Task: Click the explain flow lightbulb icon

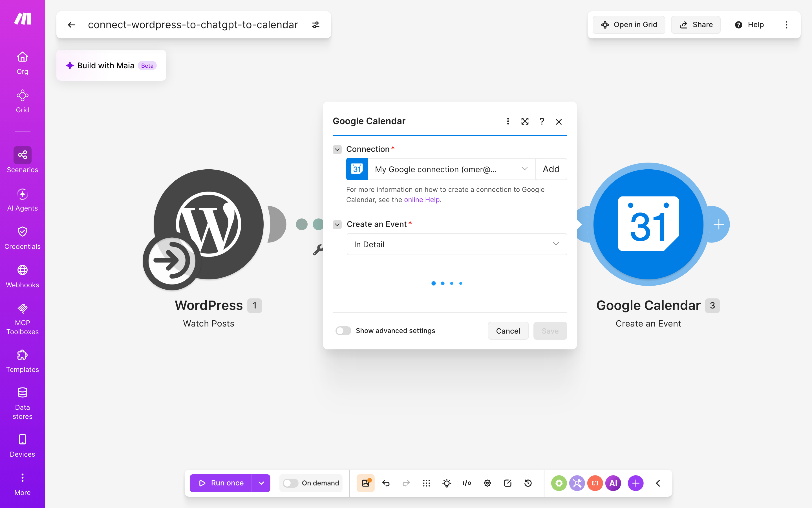Action: point(447,483)
